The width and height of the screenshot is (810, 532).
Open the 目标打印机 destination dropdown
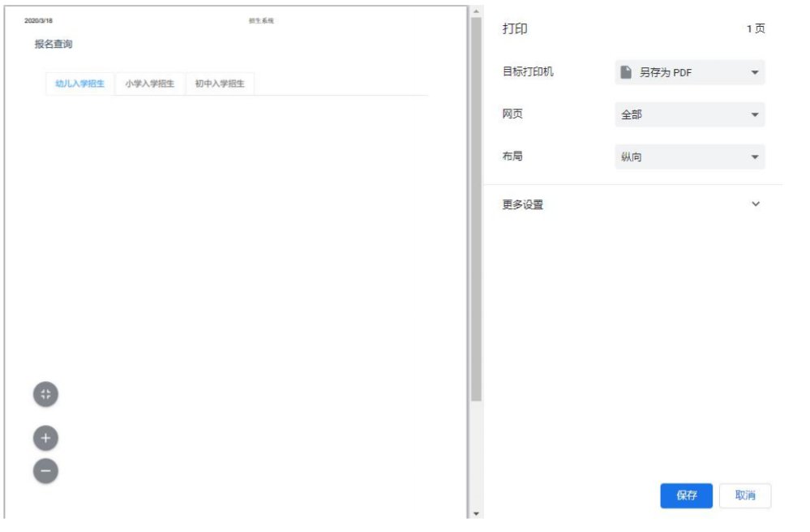(689, 72)
